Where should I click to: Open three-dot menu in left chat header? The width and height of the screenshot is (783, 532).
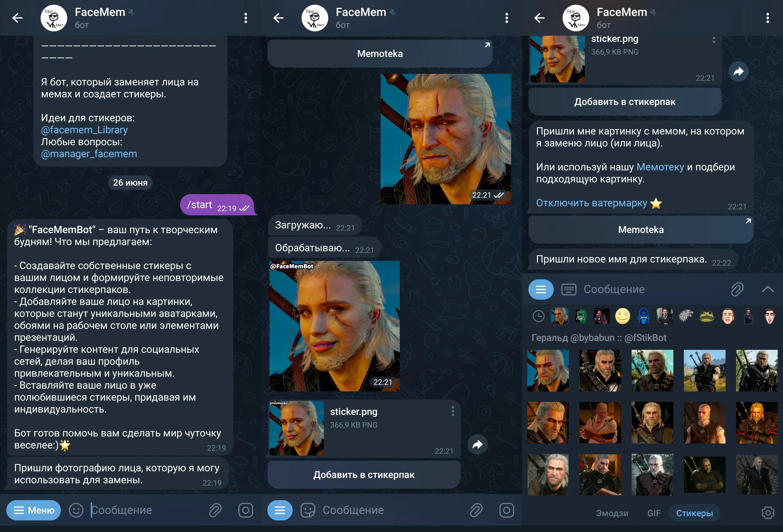tap(246, 18)
